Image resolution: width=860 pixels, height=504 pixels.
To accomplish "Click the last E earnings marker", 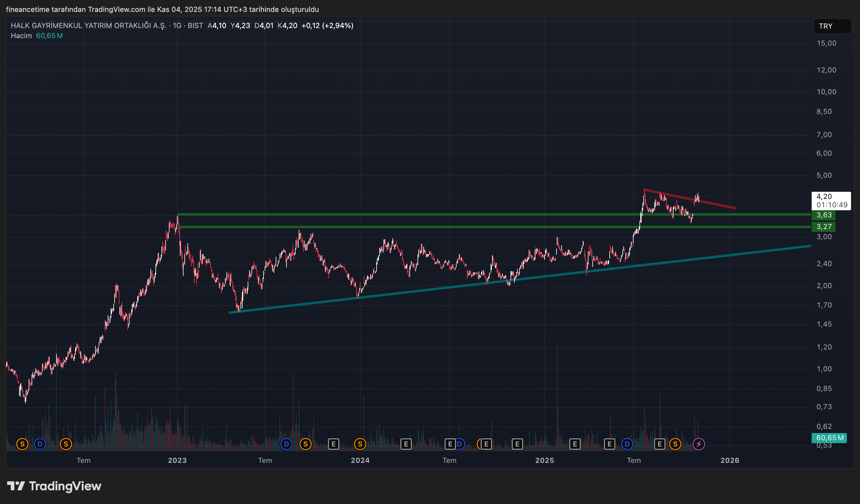I will (659, 444).
